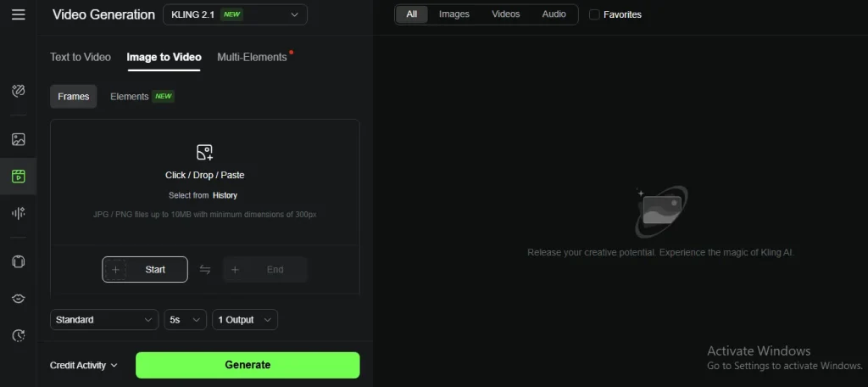Open the KLING 2.1 model dropdown
The height and width of the screenshot is (387, 868).
[235, 14]
